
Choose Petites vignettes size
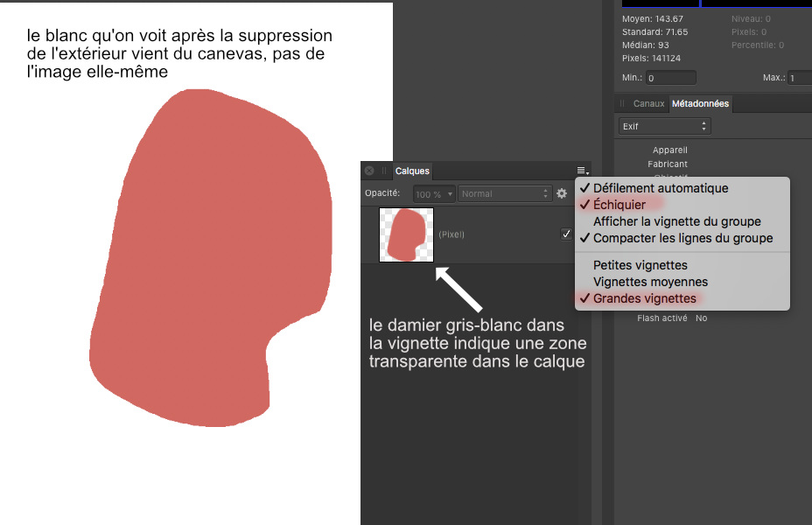coord(682,265)
